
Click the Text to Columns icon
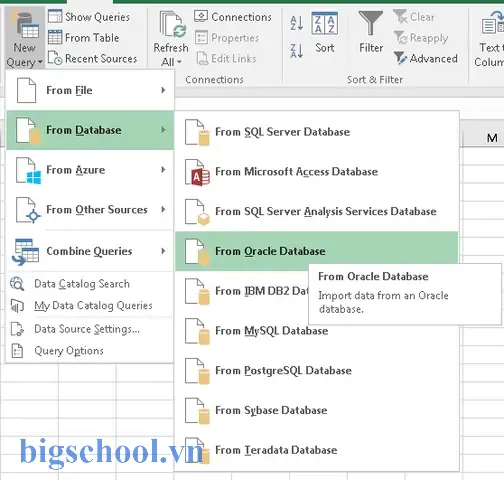492,23
